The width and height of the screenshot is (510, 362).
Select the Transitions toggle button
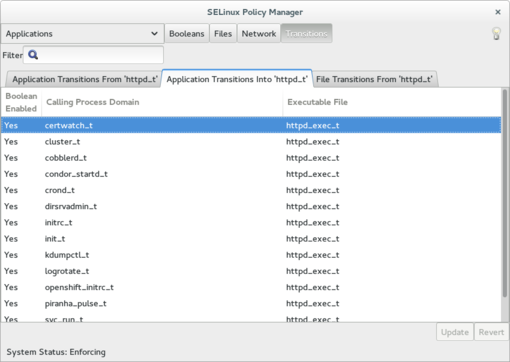coord(306,34)
